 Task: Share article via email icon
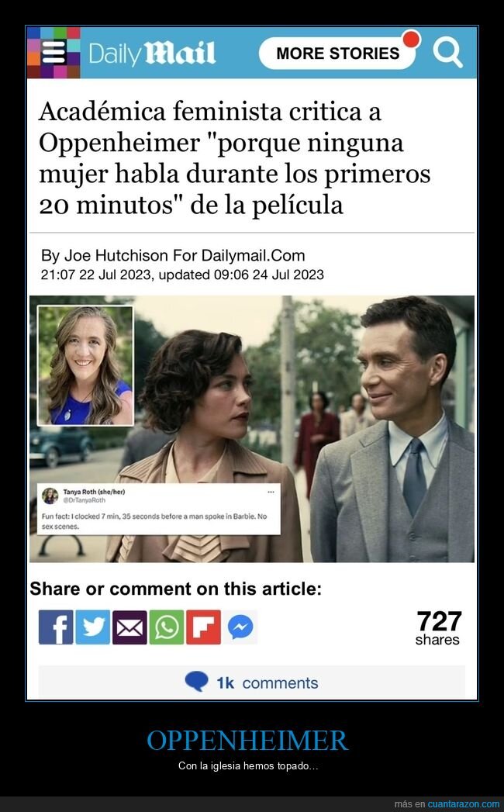(x=129, y=627)
